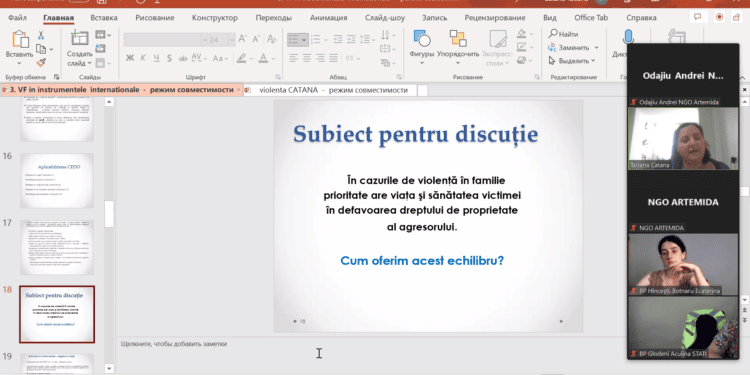The width and height of the screenshot is (750, 375).
Task: Increase font size with larger A icon
Action: 243,39
